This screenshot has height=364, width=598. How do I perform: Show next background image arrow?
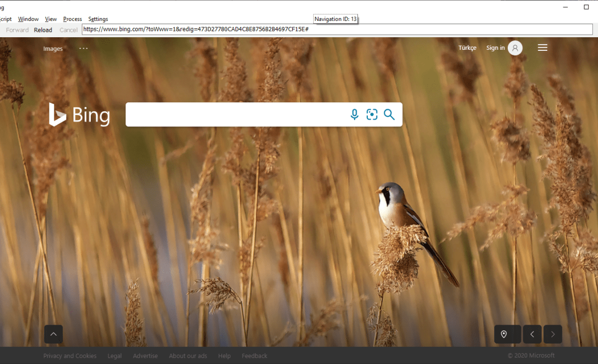(x=552, y=334)
